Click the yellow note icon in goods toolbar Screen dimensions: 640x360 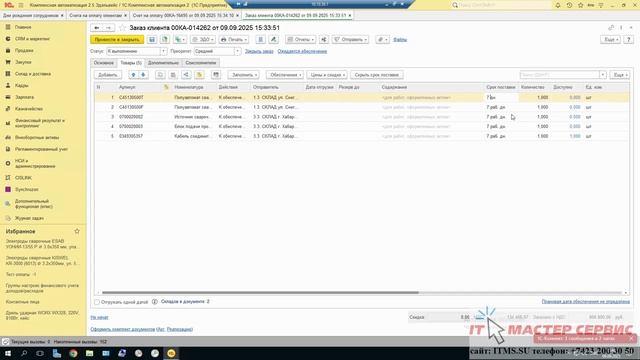tap(199, 75)
